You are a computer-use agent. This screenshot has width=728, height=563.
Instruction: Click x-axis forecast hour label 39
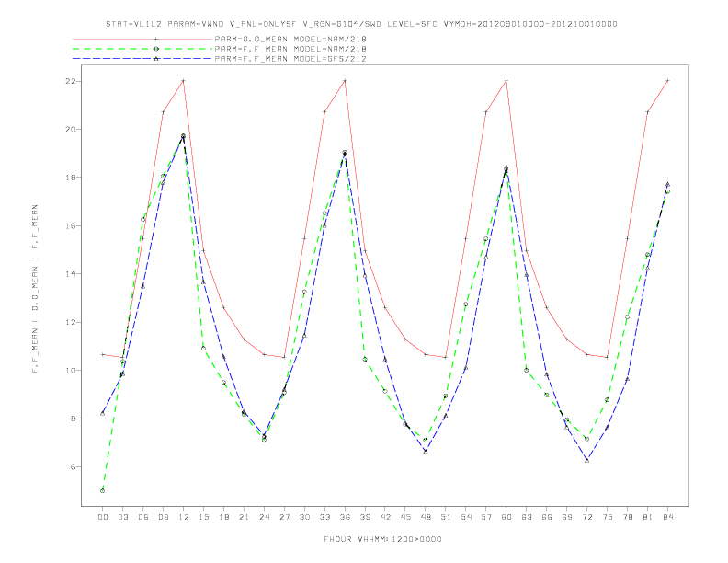(x=365, y=517)
